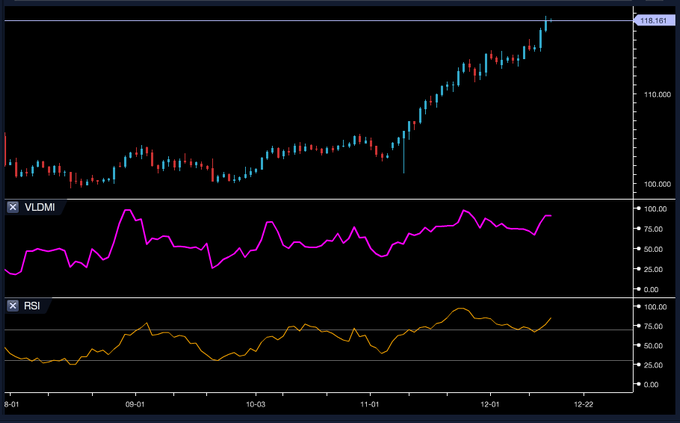Click VLDMI scale value 100.00
The image size is (680, 423).
[x=655, y=209]
